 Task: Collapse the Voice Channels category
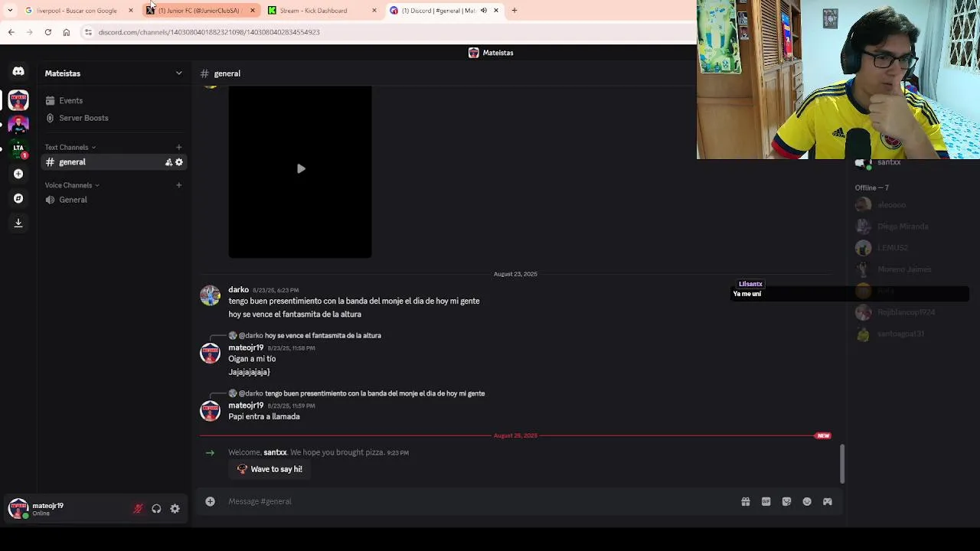pos(72,185)
